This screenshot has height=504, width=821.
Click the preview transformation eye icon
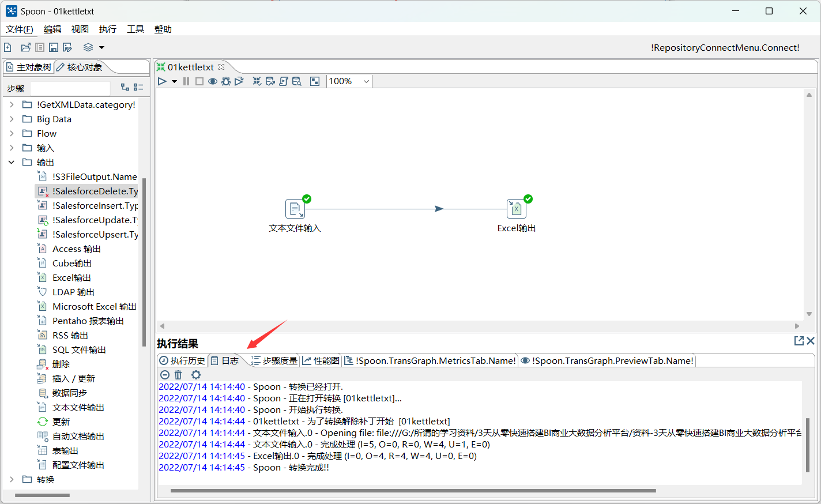click(213, 81)
